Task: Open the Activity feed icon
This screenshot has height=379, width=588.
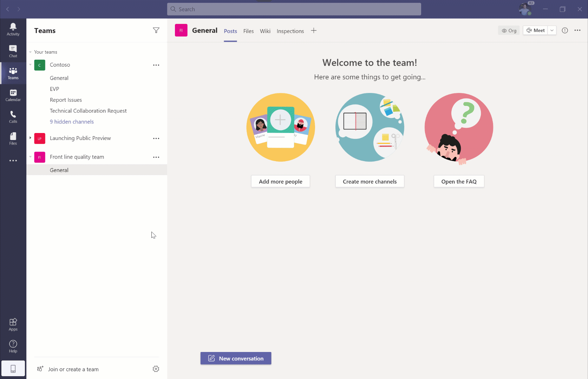Action: coord(13,29)
